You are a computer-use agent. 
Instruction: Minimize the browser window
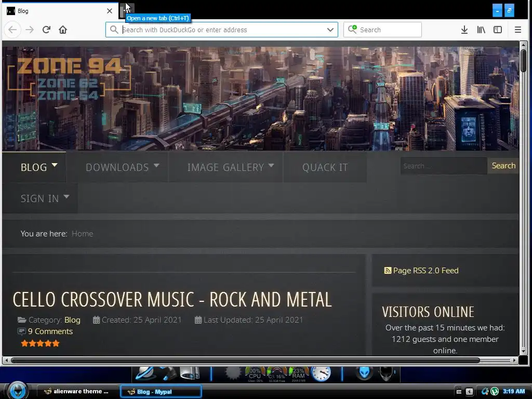[x=497, y=10]
